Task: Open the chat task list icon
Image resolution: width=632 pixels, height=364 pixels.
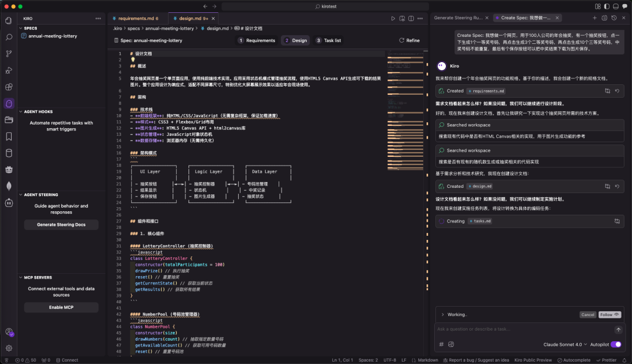Action: tap(604, 18)
